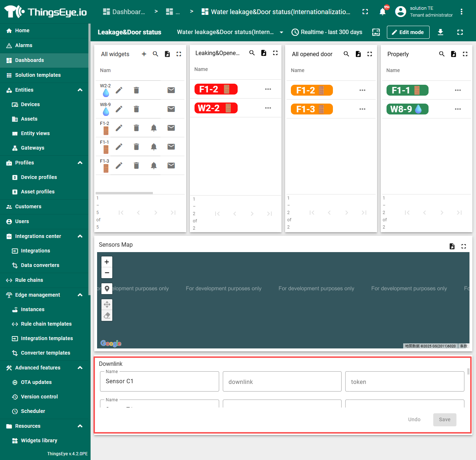Click the alarm bell icon for F1-2
476x460 pixels.
(x=154, y=128)
